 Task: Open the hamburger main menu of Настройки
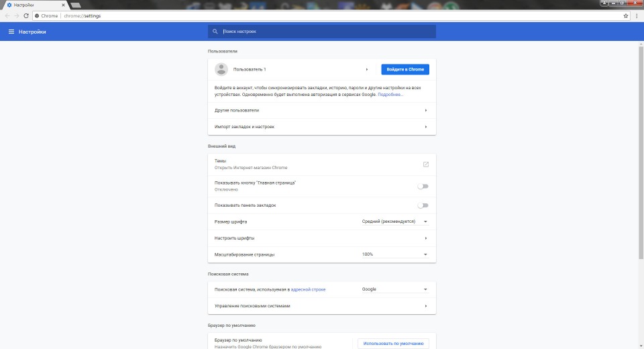(x=11, y=32)
